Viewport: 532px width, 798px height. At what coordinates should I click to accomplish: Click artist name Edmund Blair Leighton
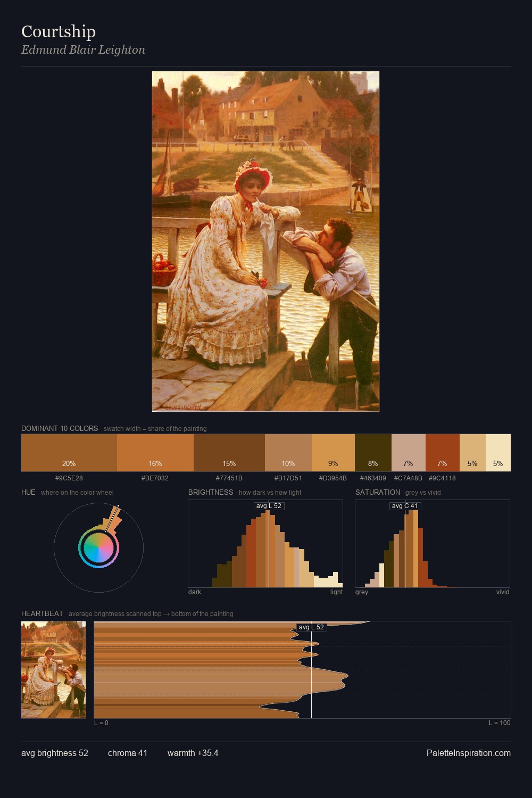(83, 50)
